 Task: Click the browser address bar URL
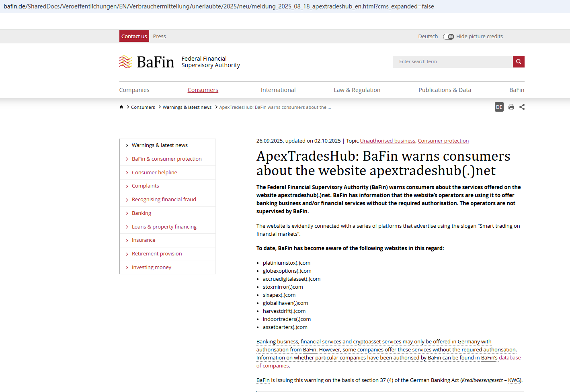[219, 6]
